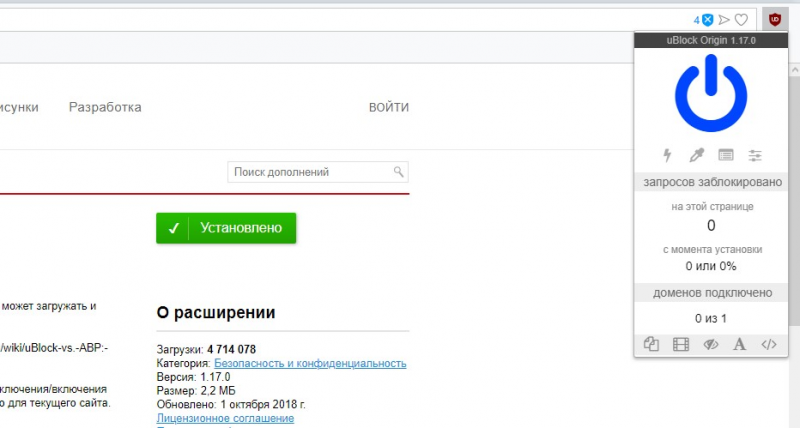The image size is (800, 428).
Task: Click the blocked ads shield counter icon
Action: coord(704,20)
